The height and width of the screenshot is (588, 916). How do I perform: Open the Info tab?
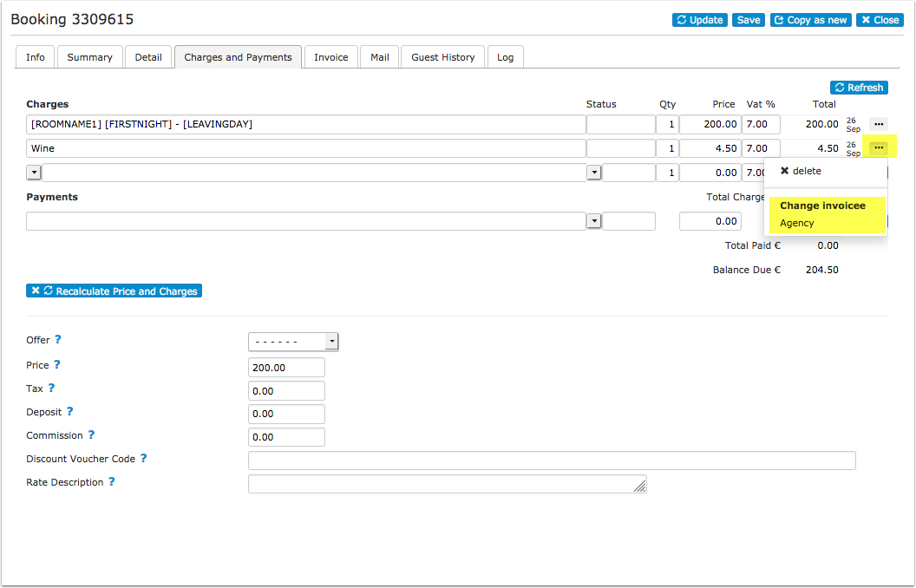(x=35, y=57)
